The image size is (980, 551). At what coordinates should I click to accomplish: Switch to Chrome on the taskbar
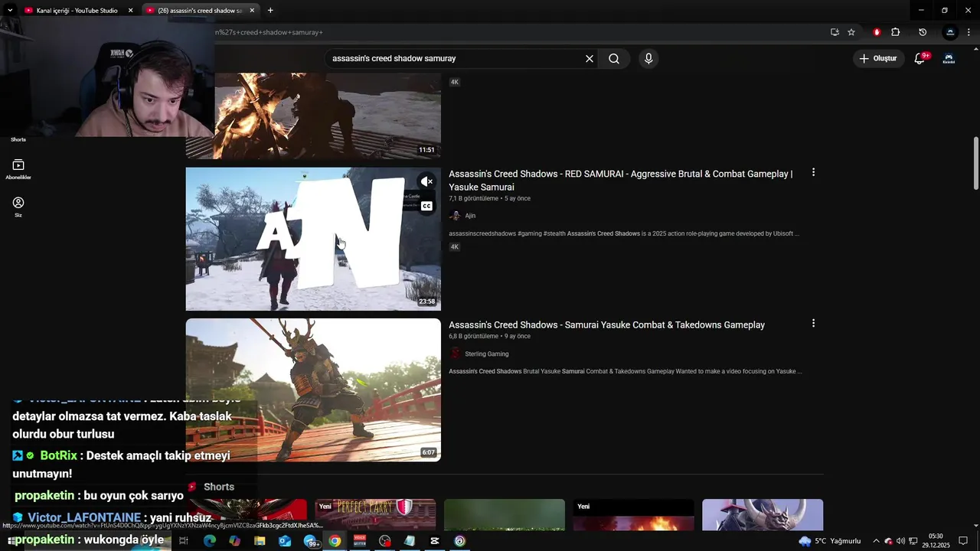[335, 541]
